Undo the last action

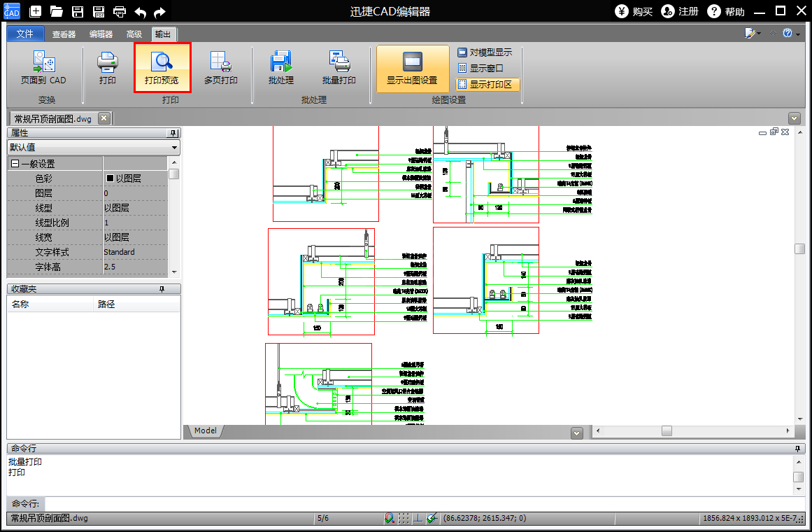coord(140,11)
